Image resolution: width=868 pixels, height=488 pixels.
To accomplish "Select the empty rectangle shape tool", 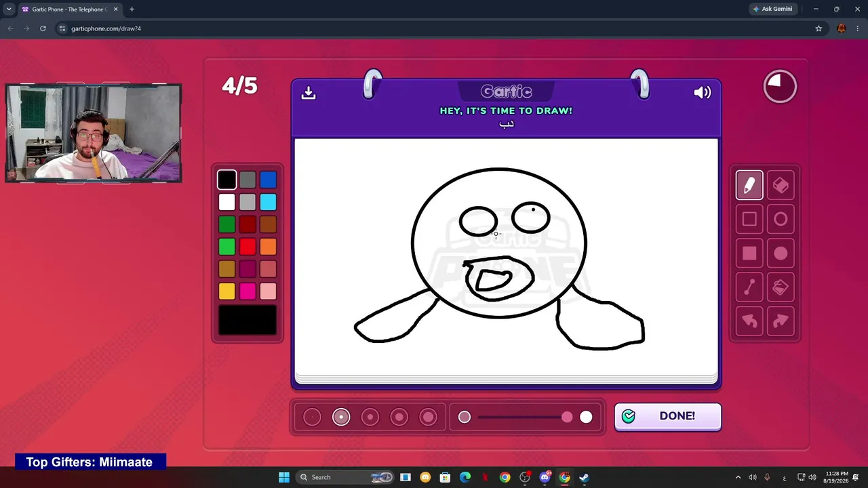I will [749, 219].
